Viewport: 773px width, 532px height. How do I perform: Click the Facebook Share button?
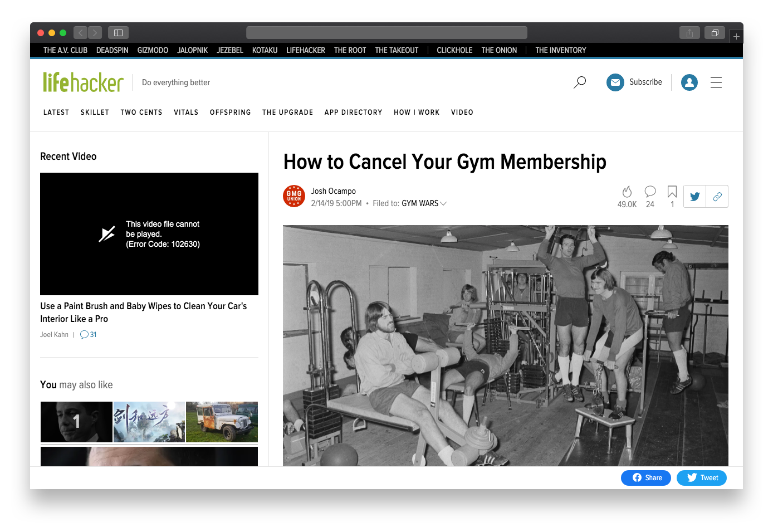[646, 478]
